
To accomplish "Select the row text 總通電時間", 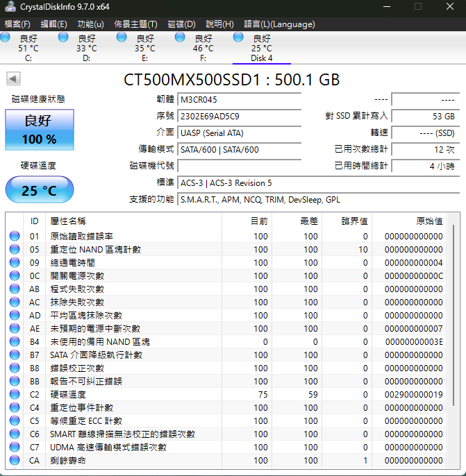I will pyautogui.click(x=73, y=262).
